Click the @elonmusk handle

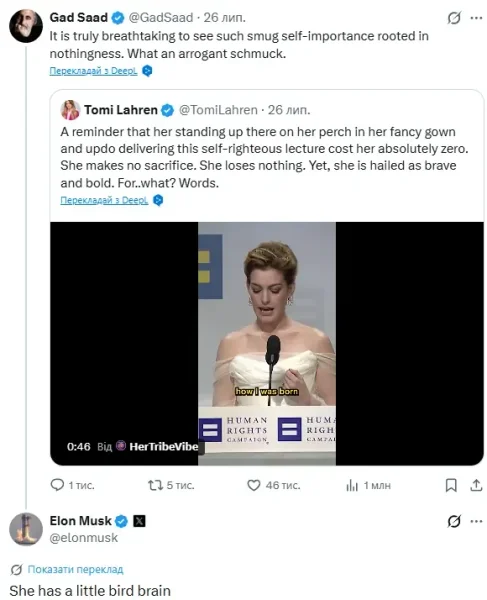click(x=84, y=538)
